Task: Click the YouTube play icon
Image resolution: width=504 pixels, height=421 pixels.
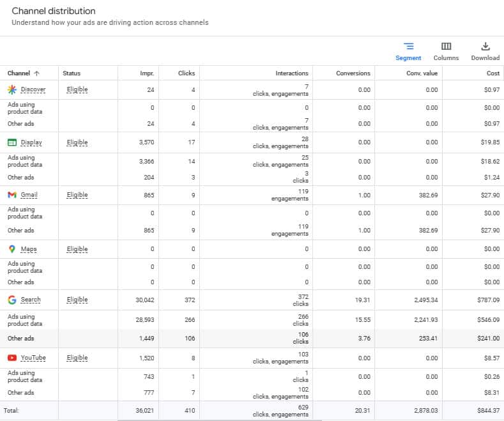Action: (x=11, y=358)
